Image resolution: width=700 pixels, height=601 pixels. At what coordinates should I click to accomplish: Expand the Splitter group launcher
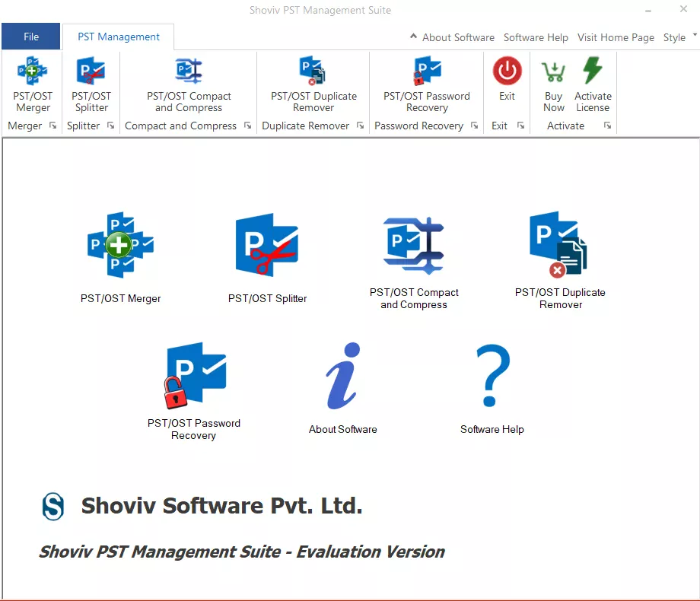click(x=111, y=126)
